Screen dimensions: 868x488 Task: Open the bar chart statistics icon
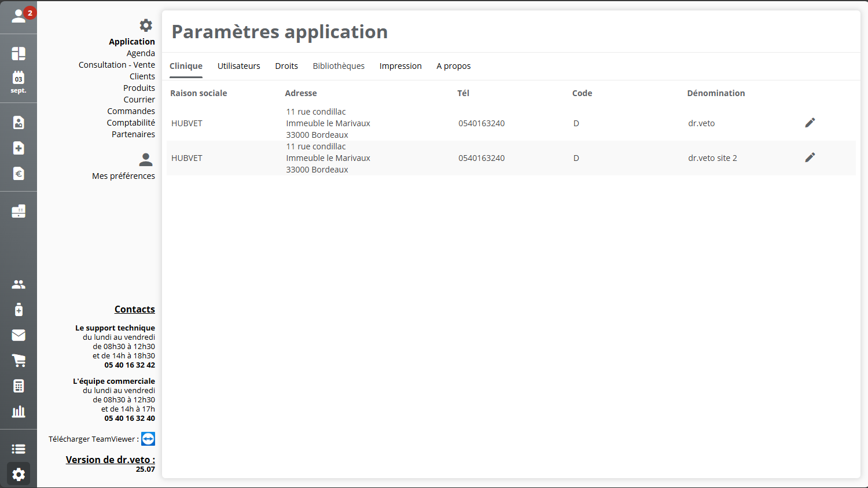point(19,412)
